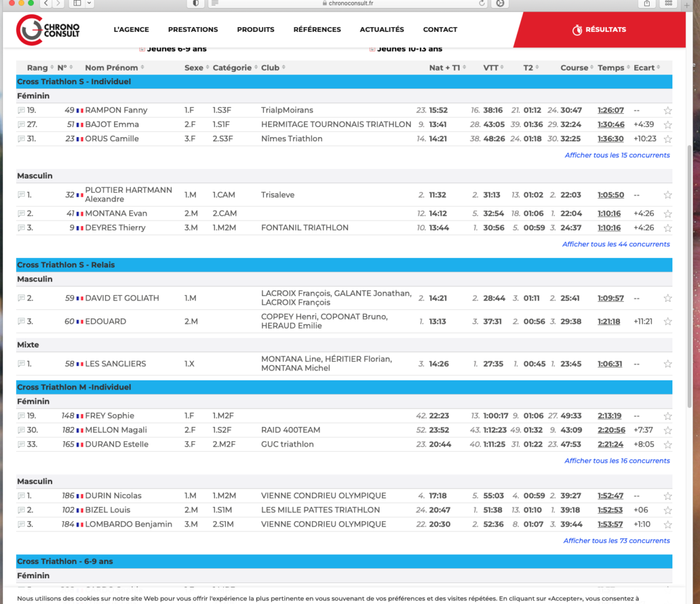Open the PRESTATIONS menu
Image resolution: width=700 pixels, height=604 pixels.
coord(193,29)
